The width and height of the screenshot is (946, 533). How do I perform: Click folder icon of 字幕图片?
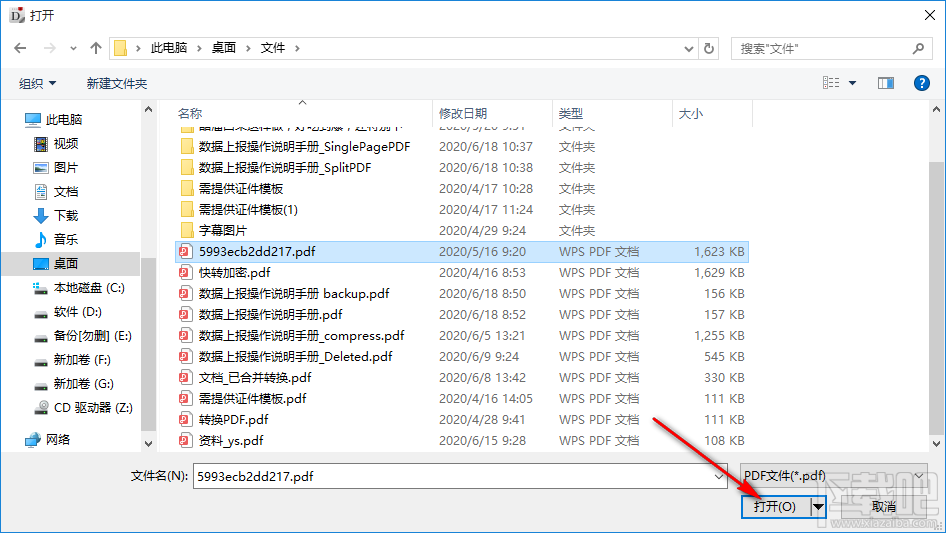click(187, 231)
